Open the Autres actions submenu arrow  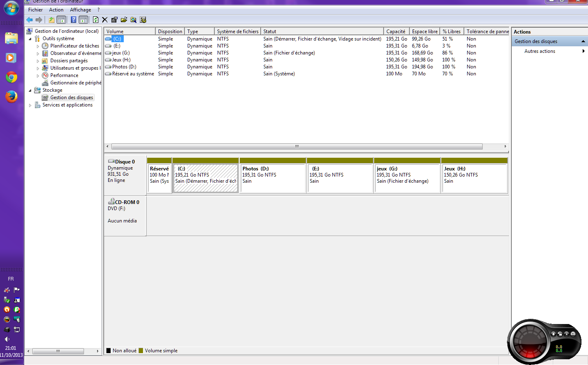coord(583,51)
